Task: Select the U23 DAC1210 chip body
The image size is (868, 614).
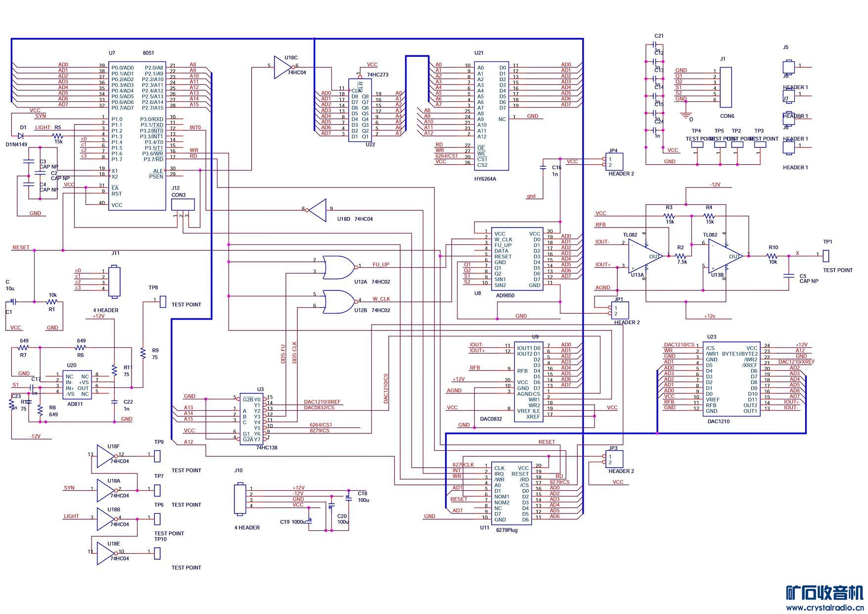Action: pyautogui.click(x=731, y=379)
